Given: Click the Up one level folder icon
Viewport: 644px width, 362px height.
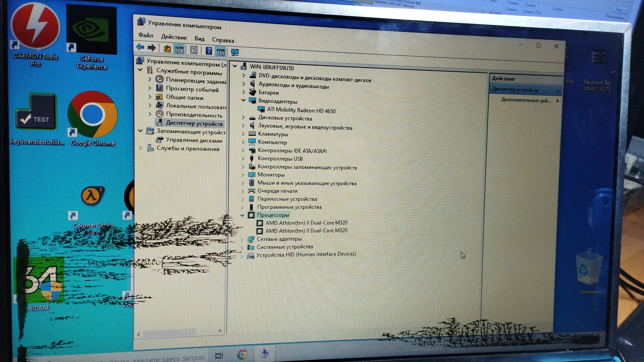Looking at the screenshot, I should coord(167,49).
